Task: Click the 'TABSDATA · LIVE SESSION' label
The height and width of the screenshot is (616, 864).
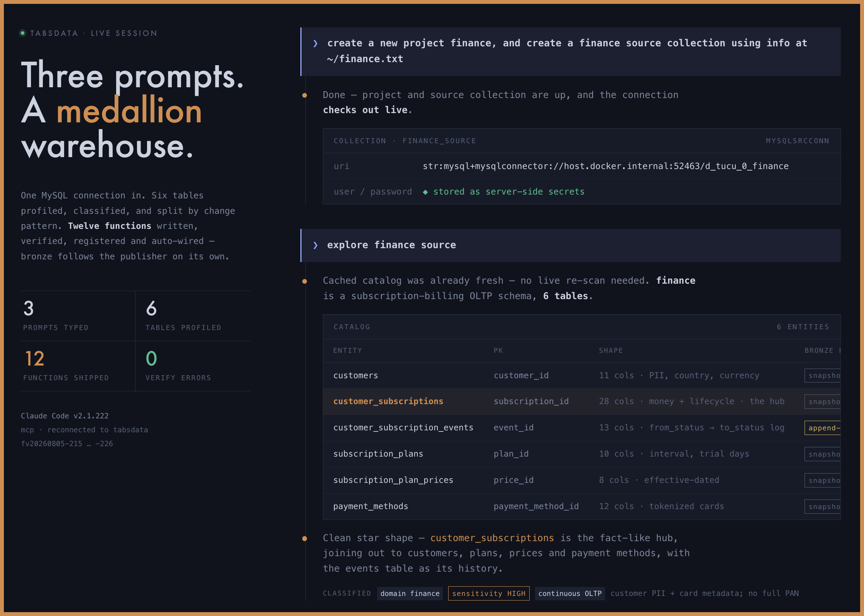Action: coord(93,33)
